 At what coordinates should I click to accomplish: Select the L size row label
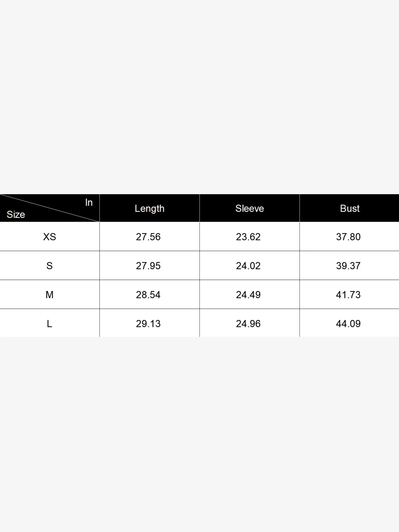point(49,324)
